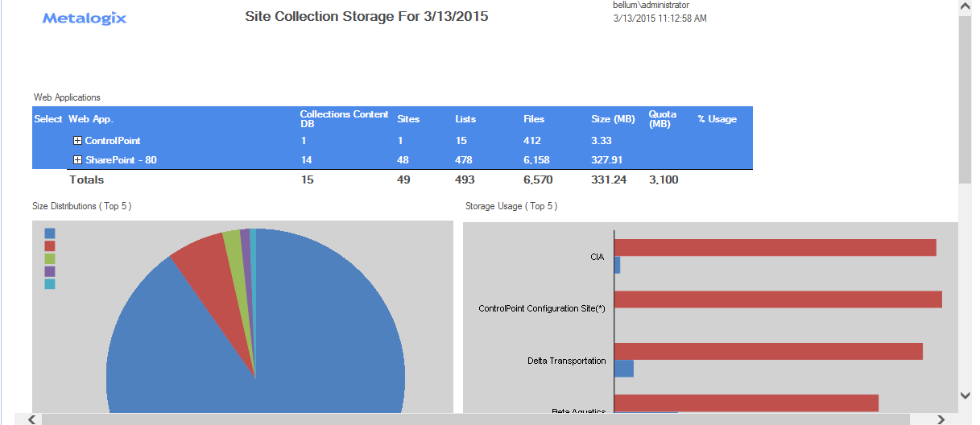This screenshot has height=425, width=980.
Task: Click the blue bar for Delta Transportation
Action: [x=624, y=369]
